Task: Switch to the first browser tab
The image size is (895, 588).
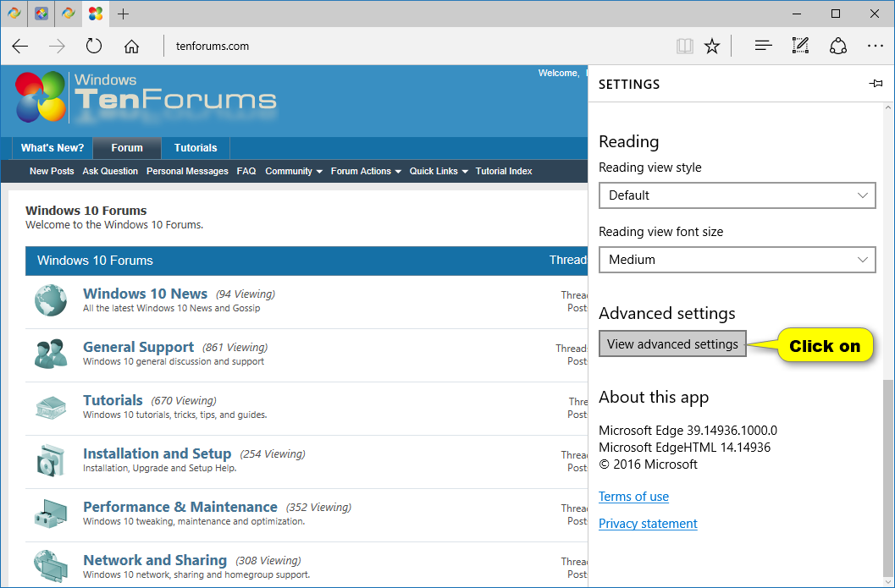Action: [14, 14]
